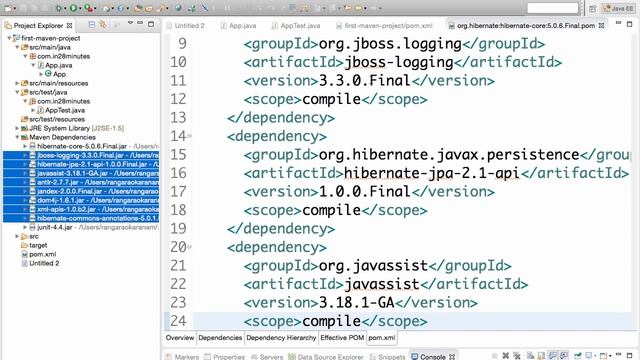
Task: Open the Markers view tab
Action: [x=182, y=356]
